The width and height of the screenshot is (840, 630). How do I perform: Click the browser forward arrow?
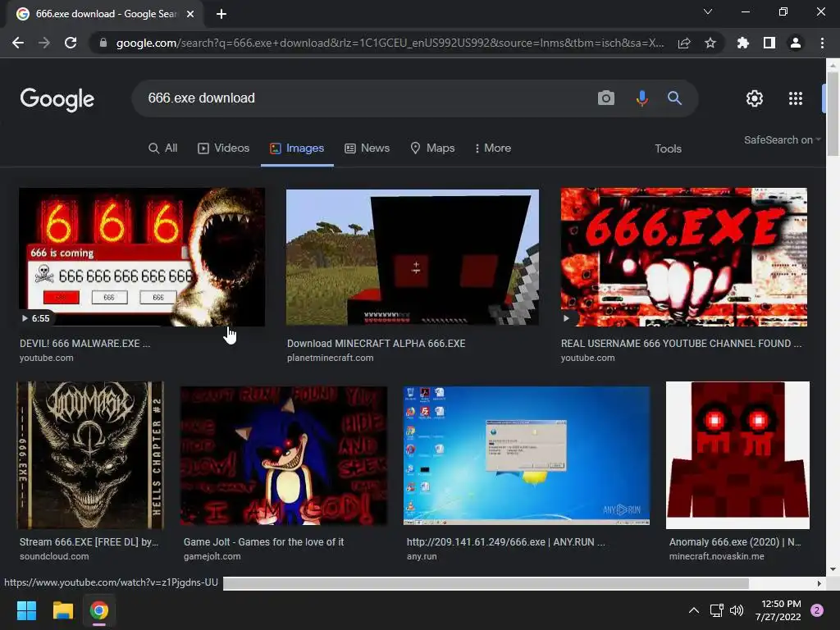coord(44,43)
